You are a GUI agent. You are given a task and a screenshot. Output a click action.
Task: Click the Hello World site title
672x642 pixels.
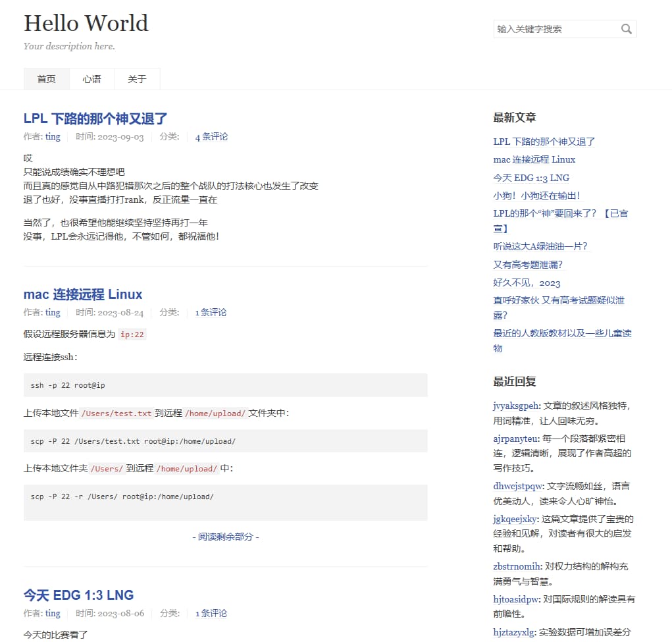tap(86, 24)
